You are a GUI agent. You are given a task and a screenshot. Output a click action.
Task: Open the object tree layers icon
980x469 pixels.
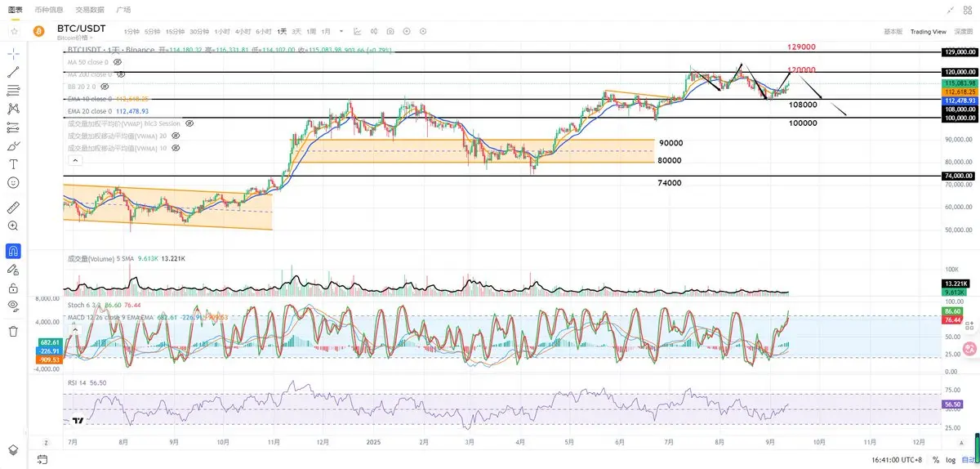tap(13, 449)
